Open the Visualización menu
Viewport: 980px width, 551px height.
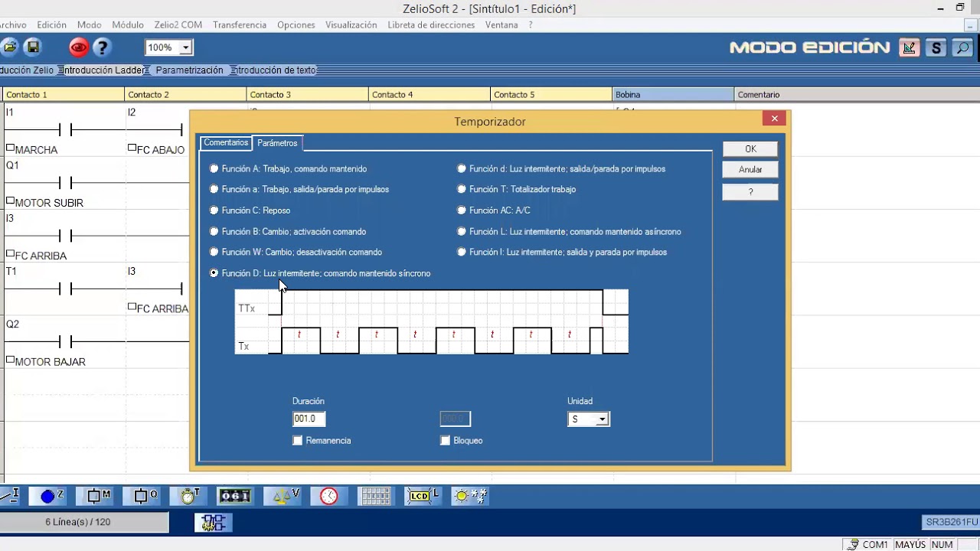click(x=351, y=24)
